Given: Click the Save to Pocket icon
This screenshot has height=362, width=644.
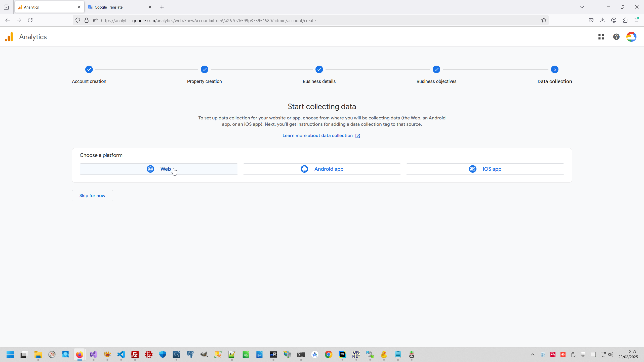Looking at the screenshot, I should pos(591,20).
